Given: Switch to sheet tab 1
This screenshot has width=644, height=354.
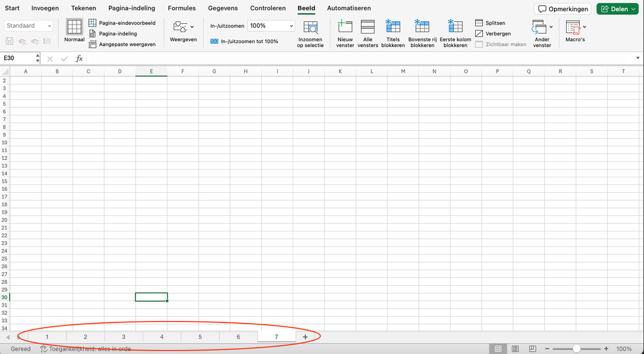Looking at the screenshot, I should [x=47, y=337].
